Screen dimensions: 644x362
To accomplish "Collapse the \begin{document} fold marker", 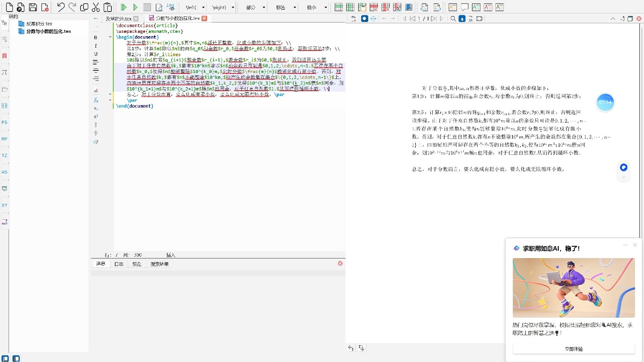I will (x=110, y=37).
